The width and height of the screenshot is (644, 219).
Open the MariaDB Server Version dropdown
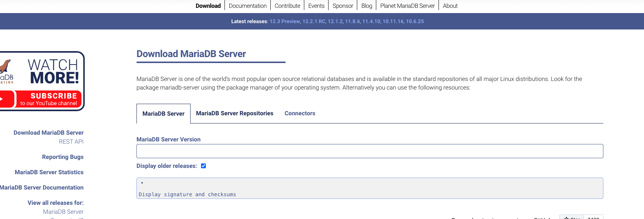point(370,151)
